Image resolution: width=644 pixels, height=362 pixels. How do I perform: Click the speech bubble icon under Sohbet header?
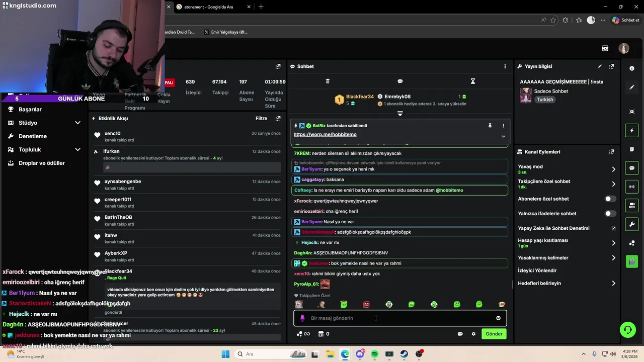point(400,81)
